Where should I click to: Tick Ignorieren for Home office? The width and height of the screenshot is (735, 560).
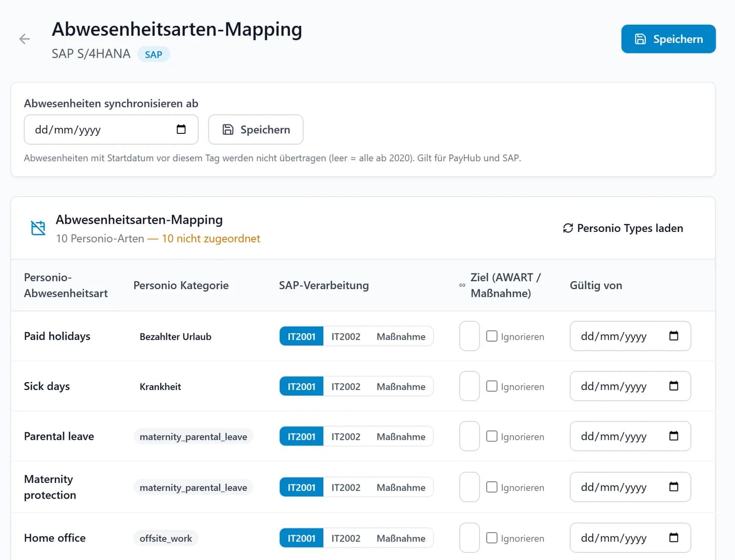(492, 537)
